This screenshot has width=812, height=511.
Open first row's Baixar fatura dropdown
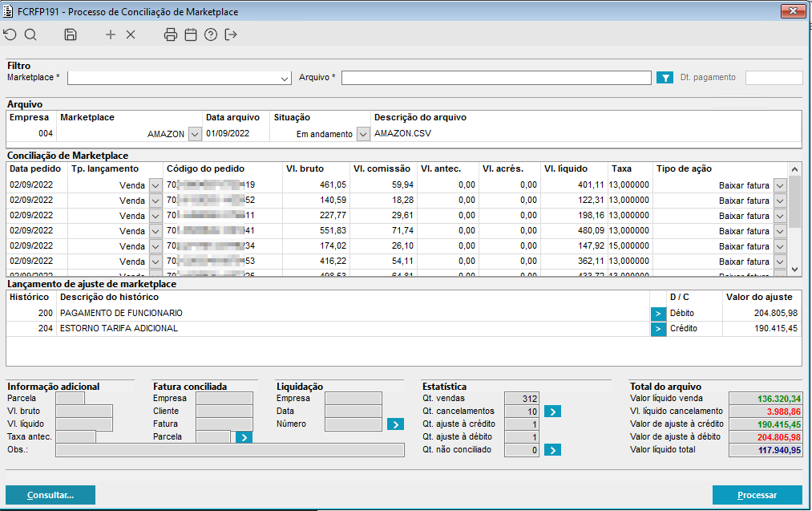pos(779,185)
